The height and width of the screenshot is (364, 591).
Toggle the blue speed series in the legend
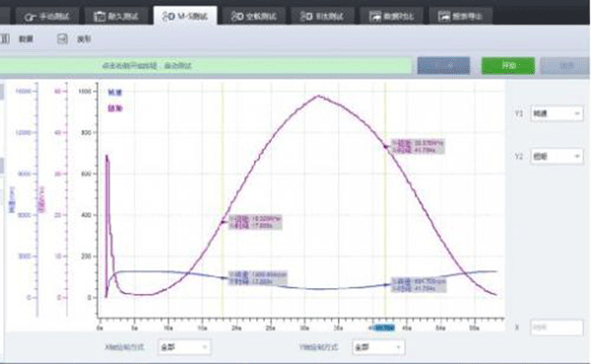click(115, 92)
